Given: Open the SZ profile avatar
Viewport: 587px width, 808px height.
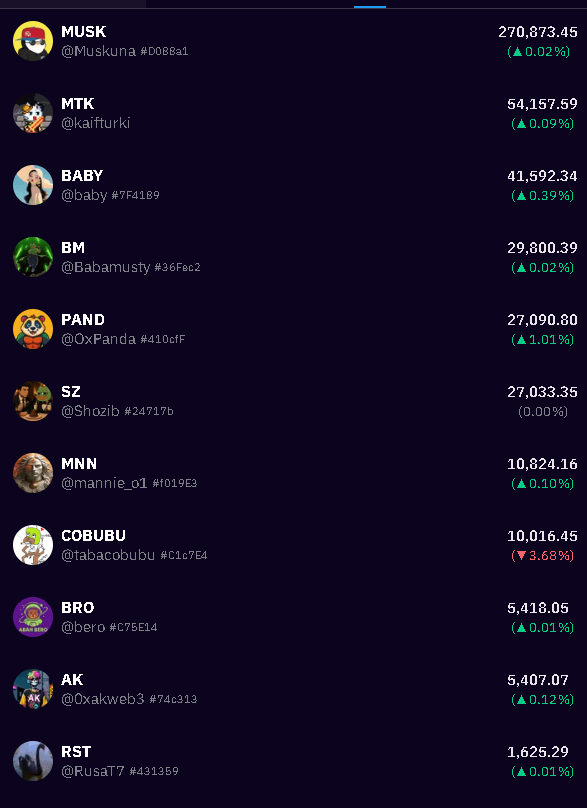Looking at the screenshot, I should pos(33,401).
